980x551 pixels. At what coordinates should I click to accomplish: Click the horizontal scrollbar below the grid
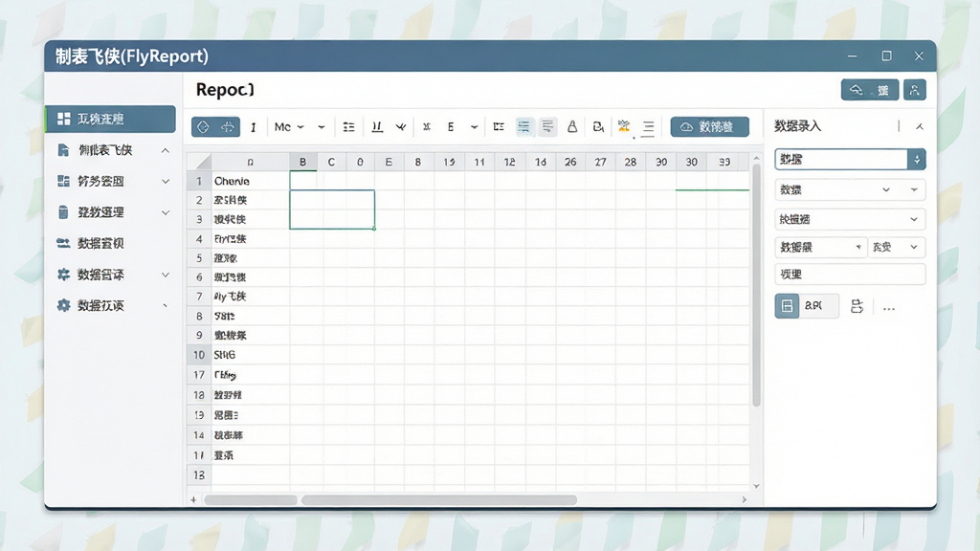[438, 499]
